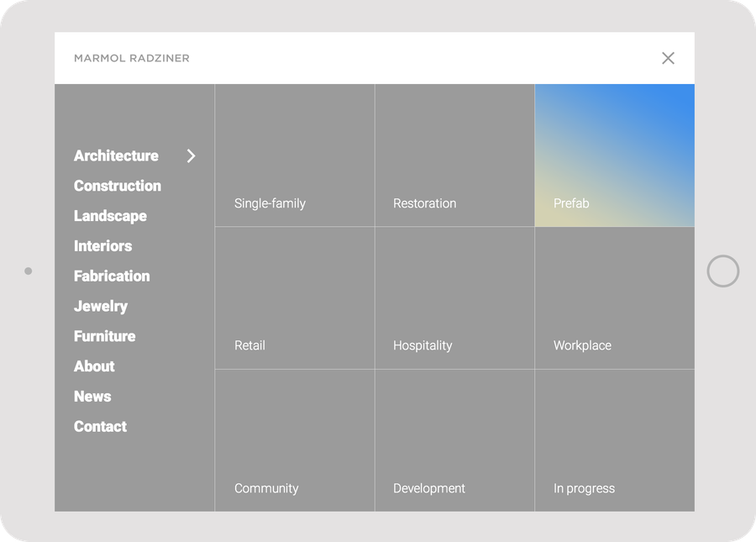Select Fabrication from the side menu
Image resolution: width=756 pixels, height=542 pixels.
[x=112, y=276]
